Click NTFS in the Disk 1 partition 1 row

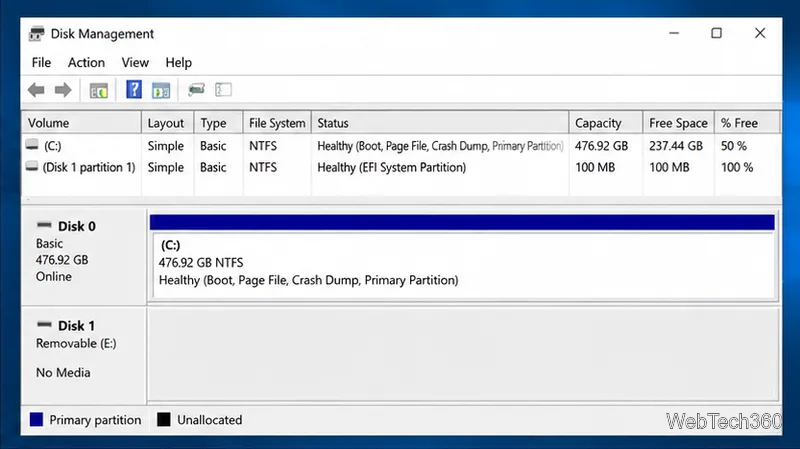pos(263,167)
